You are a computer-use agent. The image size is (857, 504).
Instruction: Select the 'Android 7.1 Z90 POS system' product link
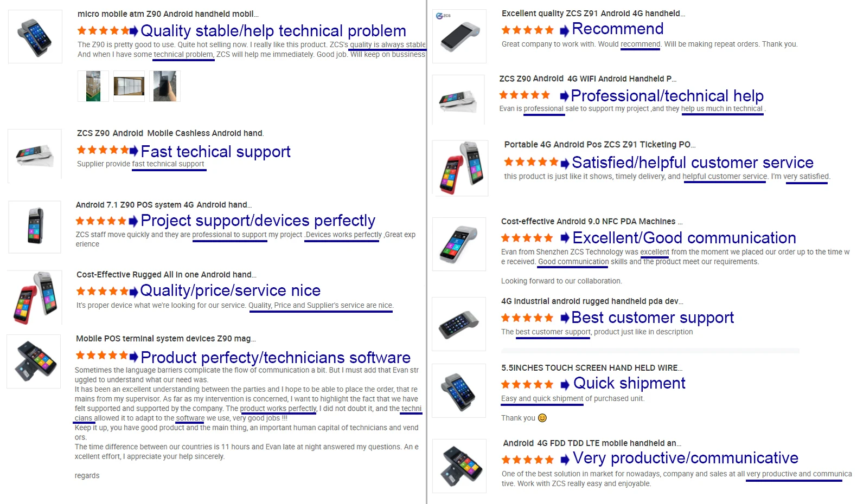(x=164, y=205)
